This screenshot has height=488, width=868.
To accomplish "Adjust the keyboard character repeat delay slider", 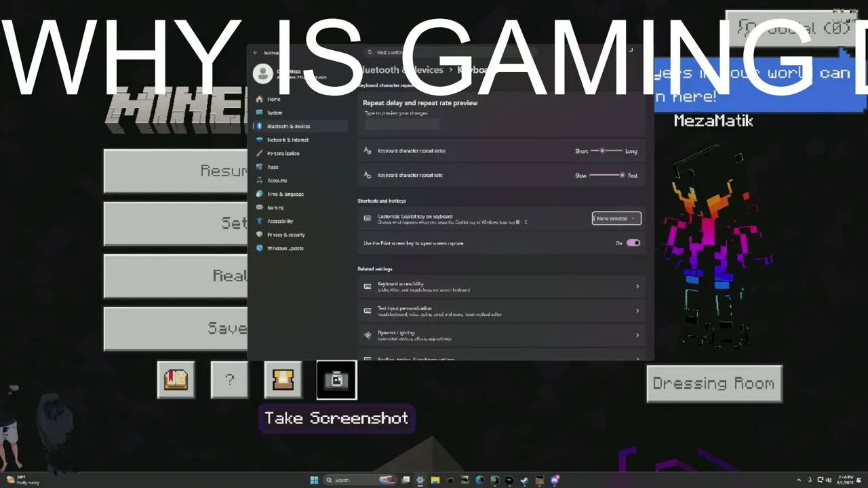I will (x=606, y=151).
